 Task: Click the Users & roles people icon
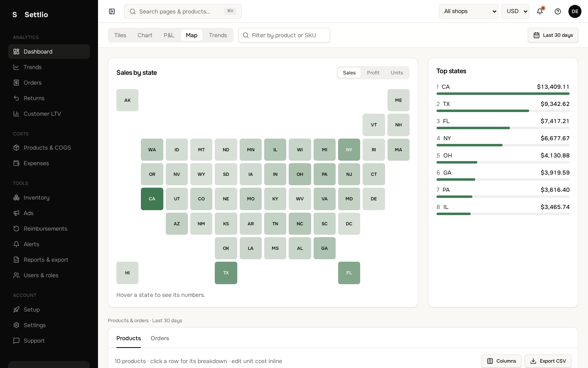(x=16, y=275)
